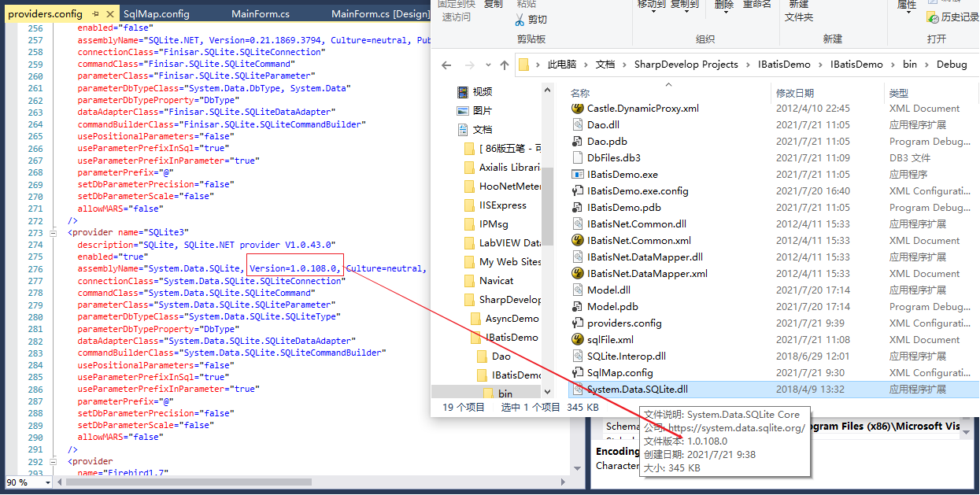Screen dimensions: 980x495
Task: Select the Navicat folder in navigation tree
Action: click(496, 281)
